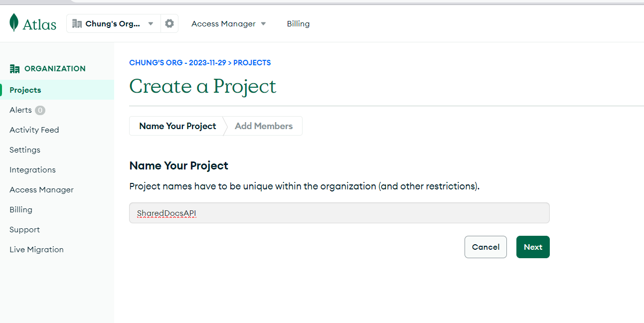The image size is (644, 323).
Task: Open Support in sidebar
Action: (x=24, y=229)
